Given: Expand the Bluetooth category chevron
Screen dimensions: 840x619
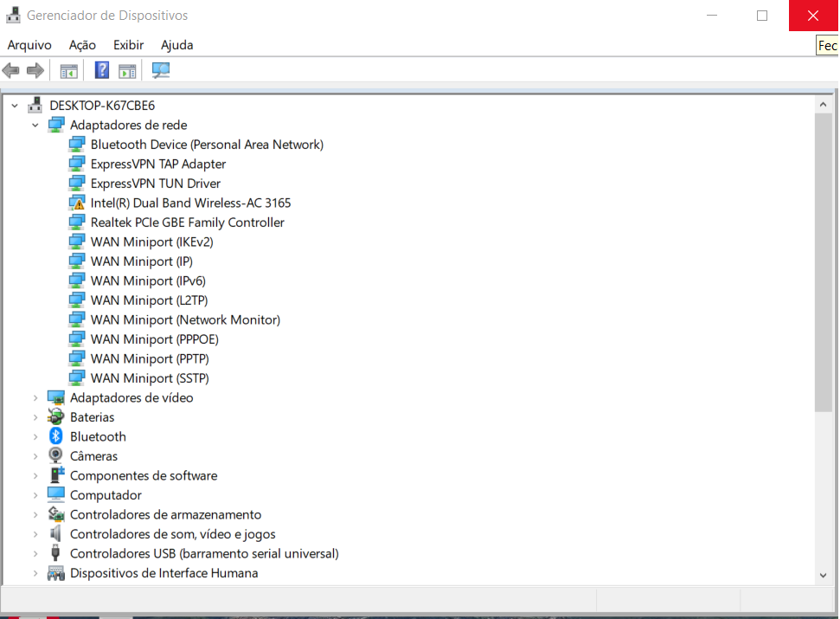Looking at the screenshot, I should [x=35, y=437].
